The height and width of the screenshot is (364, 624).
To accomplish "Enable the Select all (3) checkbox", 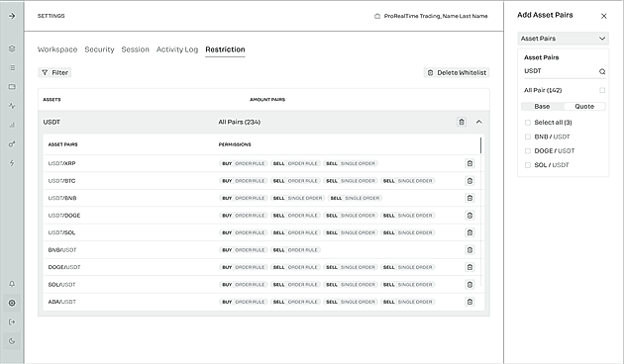I will click(528, 123).
